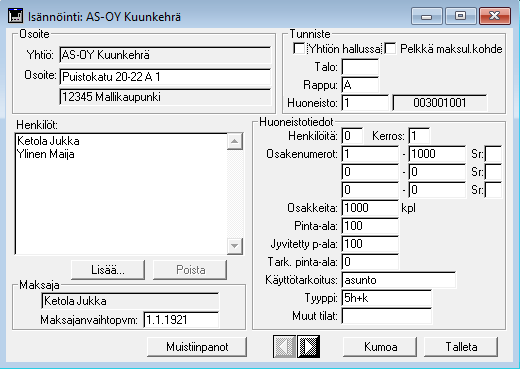
Task: Minimize the Isännöinti window
Action: 427,16
